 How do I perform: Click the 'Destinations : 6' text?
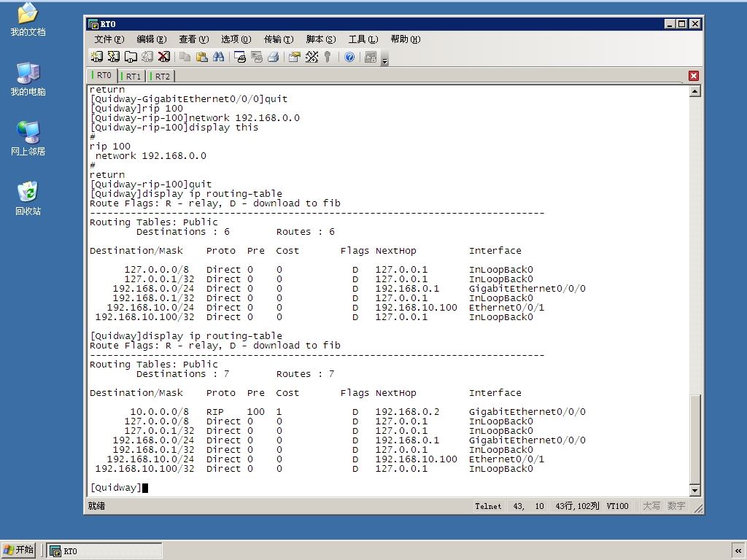tap(183, 232)
